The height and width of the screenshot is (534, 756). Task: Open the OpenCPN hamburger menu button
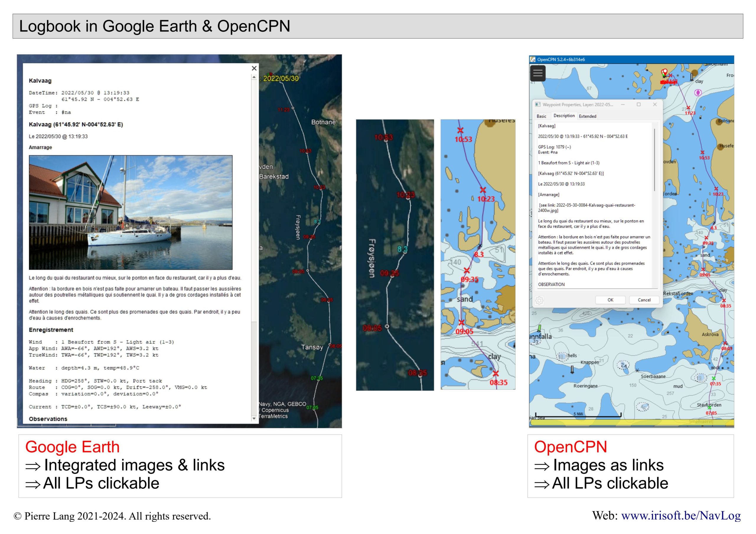[538, 73]
